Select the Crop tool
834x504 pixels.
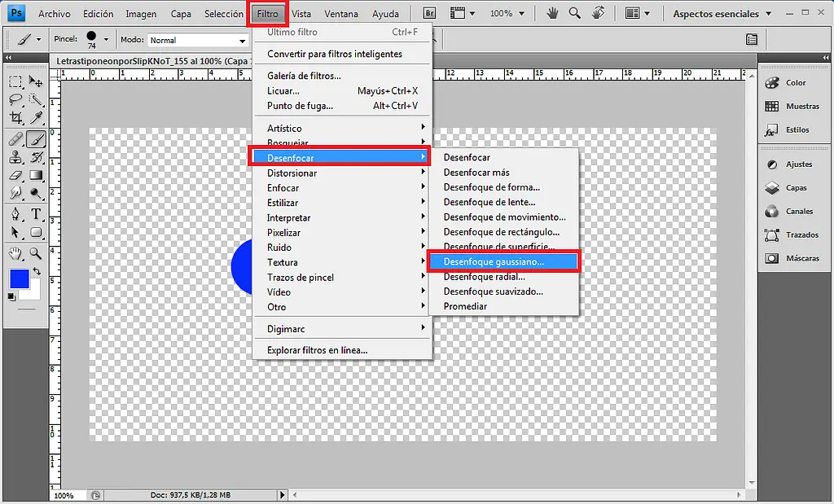click(15, 117)
